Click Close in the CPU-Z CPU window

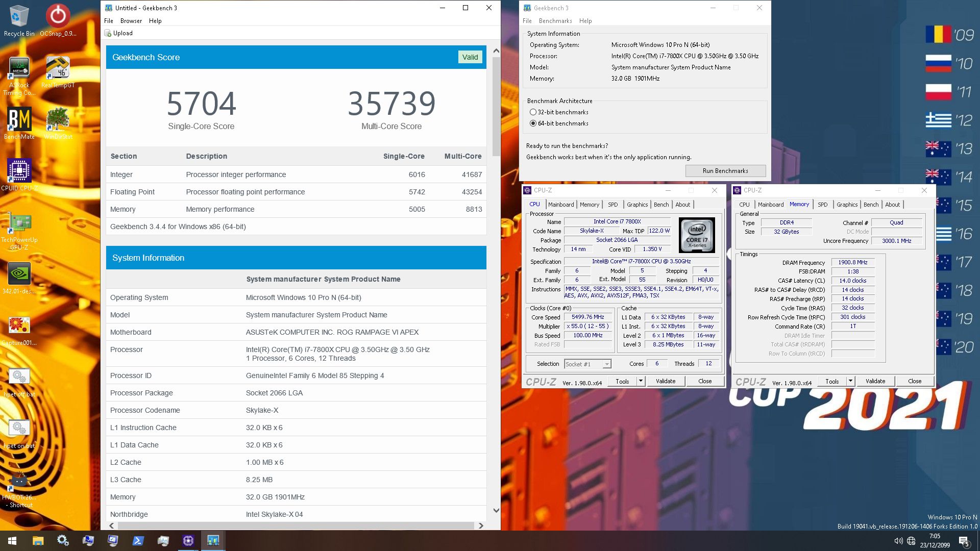pyautogui.click(x=705, y=381)
